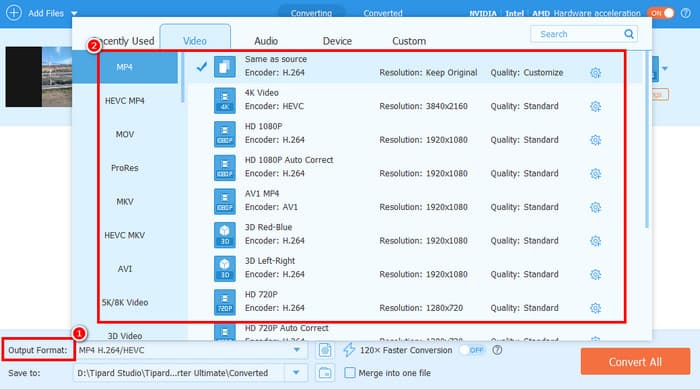Screen dimensions: 700x389
Task: Select 3D Video format in sidebar
Action: 125,335
